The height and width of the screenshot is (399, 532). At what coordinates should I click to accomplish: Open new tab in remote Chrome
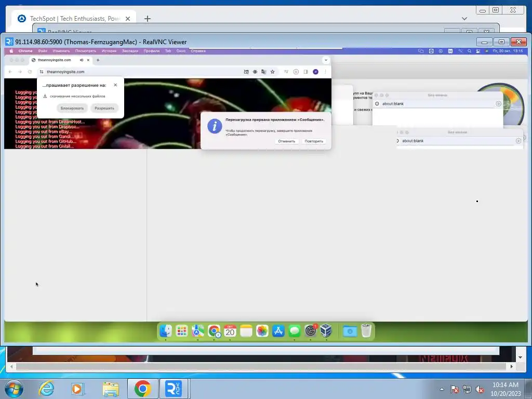click(x=98, y=60)
